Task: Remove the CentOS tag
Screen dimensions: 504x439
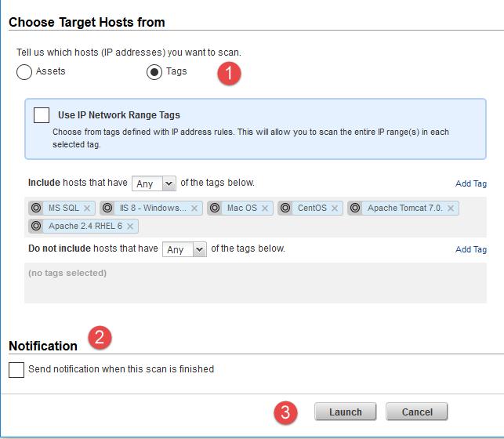Action: 335,209
